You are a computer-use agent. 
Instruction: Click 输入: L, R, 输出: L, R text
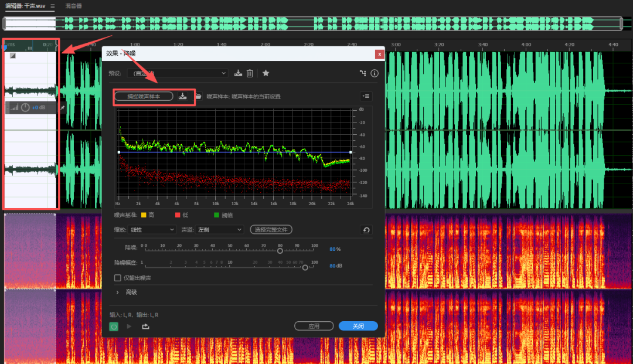click(134, 315)
